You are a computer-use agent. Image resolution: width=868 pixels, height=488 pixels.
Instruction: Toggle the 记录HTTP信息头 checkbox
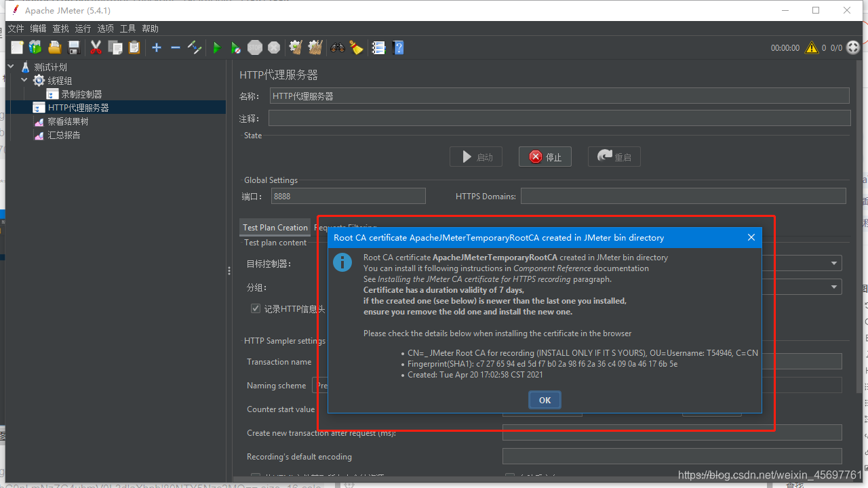pos(256,308)
